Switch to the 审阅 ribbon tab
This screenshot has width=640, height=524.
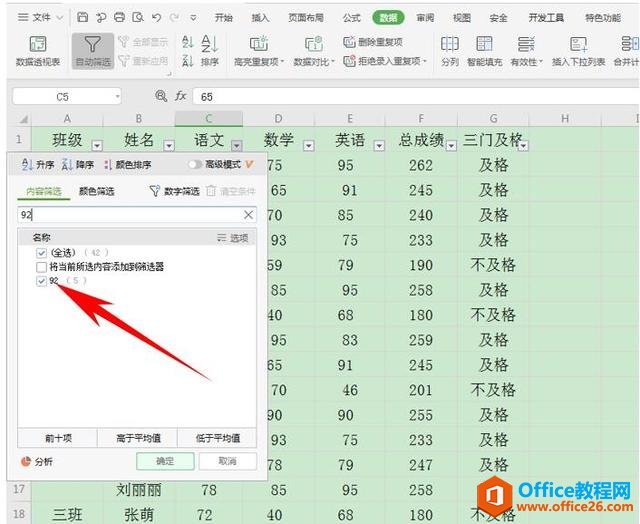[425, 18]
